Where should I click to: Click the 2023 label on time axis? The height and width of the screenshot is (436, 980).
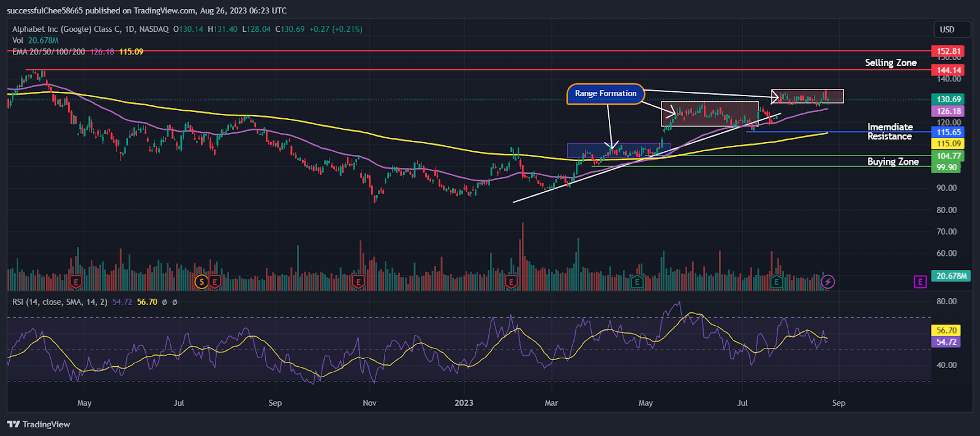464,403
